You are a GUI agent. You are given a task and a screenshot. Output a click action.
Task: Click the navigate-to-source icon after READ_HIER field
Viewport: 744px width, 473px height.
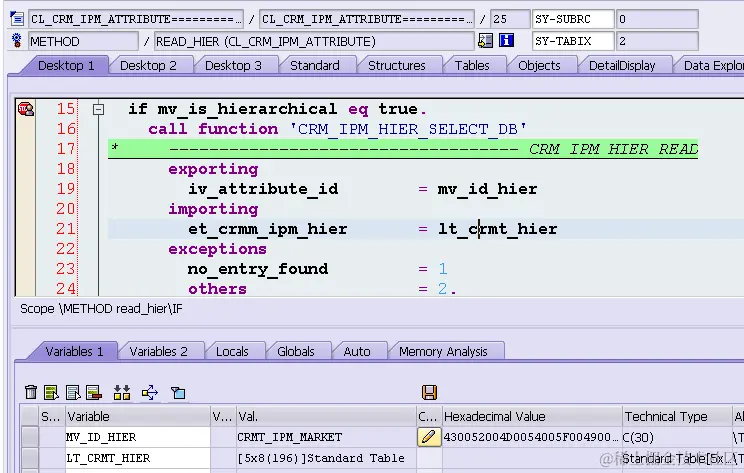pos(485,41)
